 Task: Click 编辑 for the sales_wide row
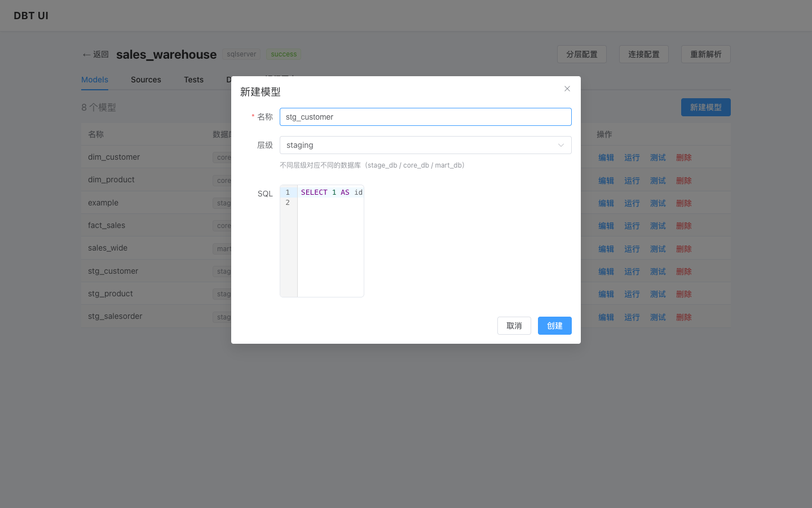pyautogui.click(x=606, y=249)
